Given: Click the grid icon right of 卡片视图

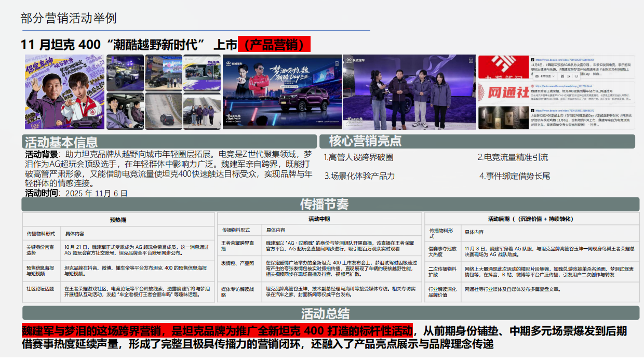Looking at the screenshot, I should pyautogui.click(x=562, y=76).
